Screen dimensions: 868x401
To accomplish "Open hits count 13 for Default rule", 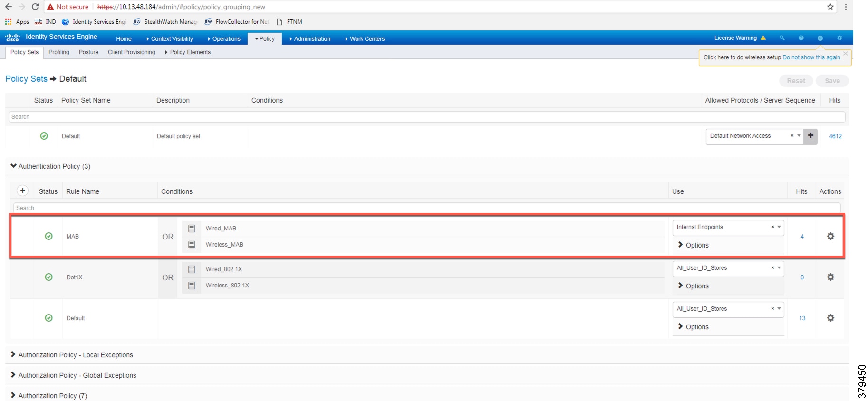I will pos(802,318).
